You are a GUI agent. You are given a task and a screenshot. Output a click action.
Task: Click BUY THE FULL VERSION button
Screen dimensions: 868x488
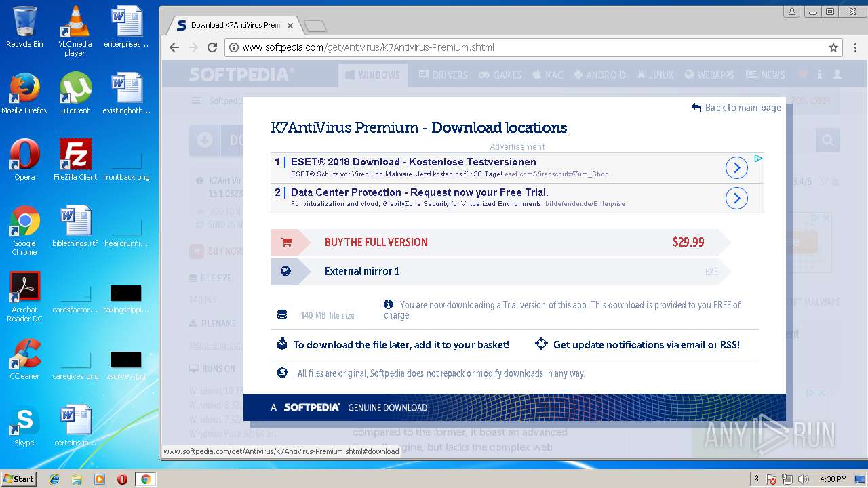coord(501,242)
